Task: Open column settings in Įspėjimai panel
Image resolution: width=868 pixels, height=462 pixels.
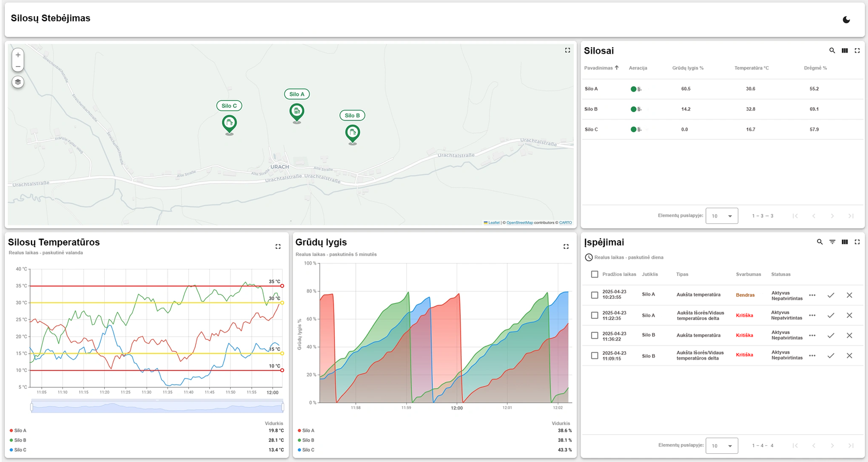Action: coord(845,242)
